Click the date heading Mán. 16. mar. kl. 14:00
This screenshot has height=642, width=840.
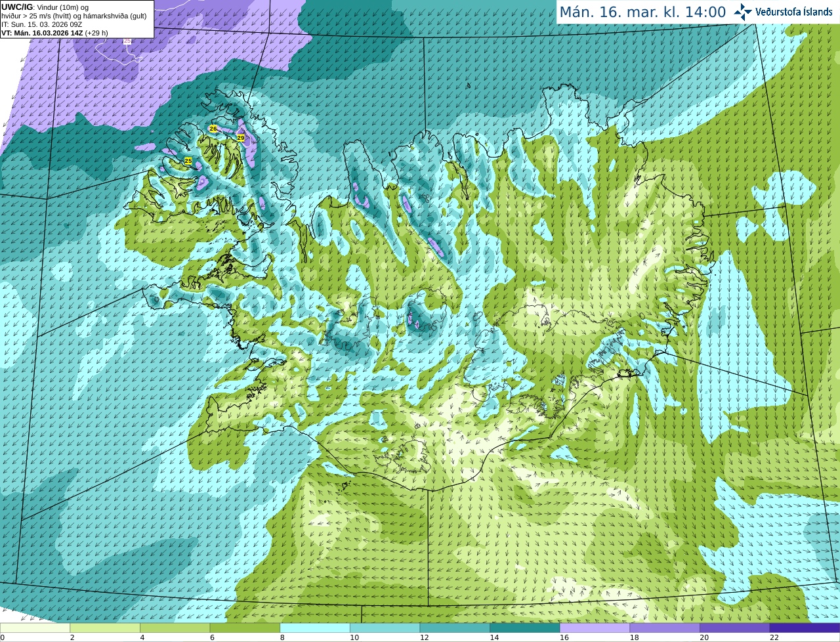(642, 12)
